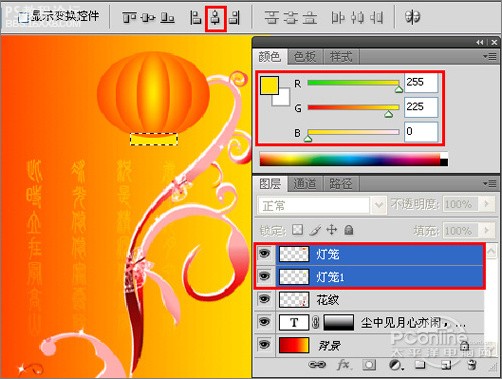
Task: Align bottom edges of layers
Action: point(167,17)
